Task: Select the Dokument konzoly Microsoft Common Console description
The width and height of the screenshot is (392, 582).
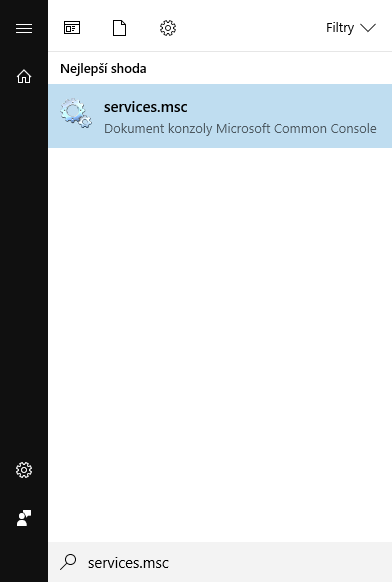Action: point(240,128)
